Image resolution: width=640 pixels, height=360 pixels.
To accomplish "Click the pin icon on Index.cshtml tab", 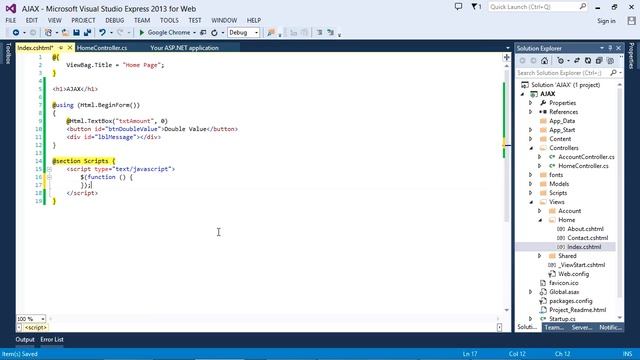I will coord(61,48).
